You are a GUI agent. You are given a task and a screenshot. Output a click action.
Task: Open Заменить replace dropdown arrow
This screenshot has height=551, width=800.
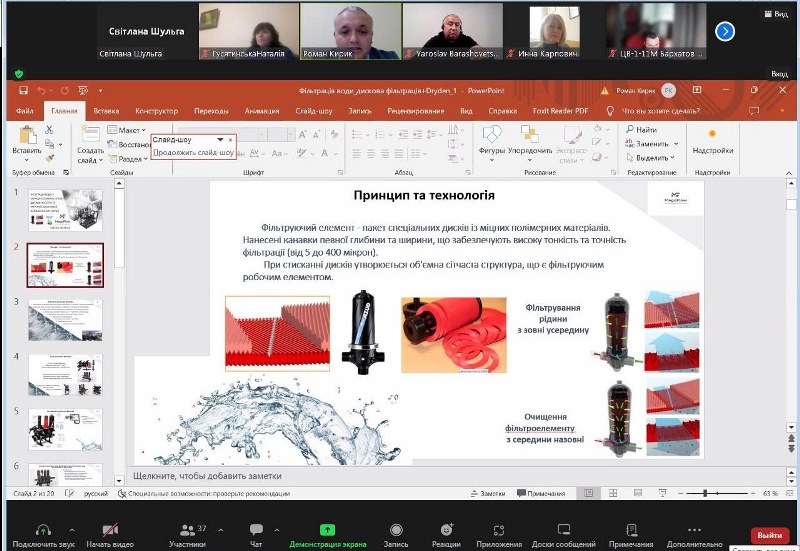coord(677,144)
